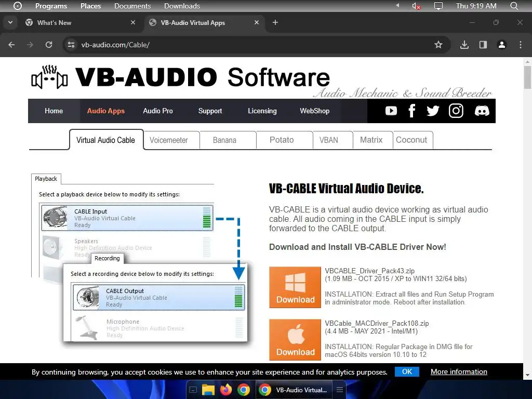
Task: Open the YouTube social icon
Action: (x=391, y=111)
